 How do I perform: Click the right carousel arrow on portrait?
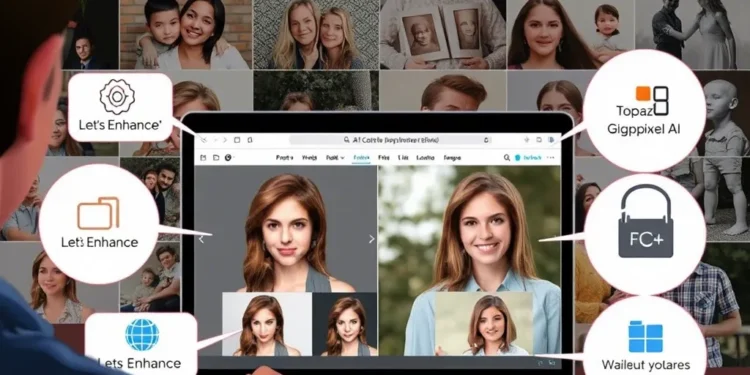[x=371, y=239]
